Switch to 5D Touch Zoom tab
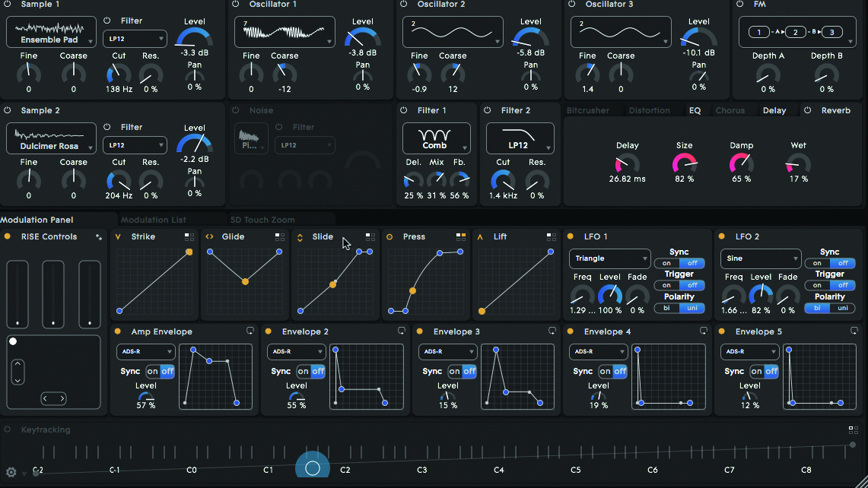The height and width of the screenshot is (488, 868). coord(262,220)
